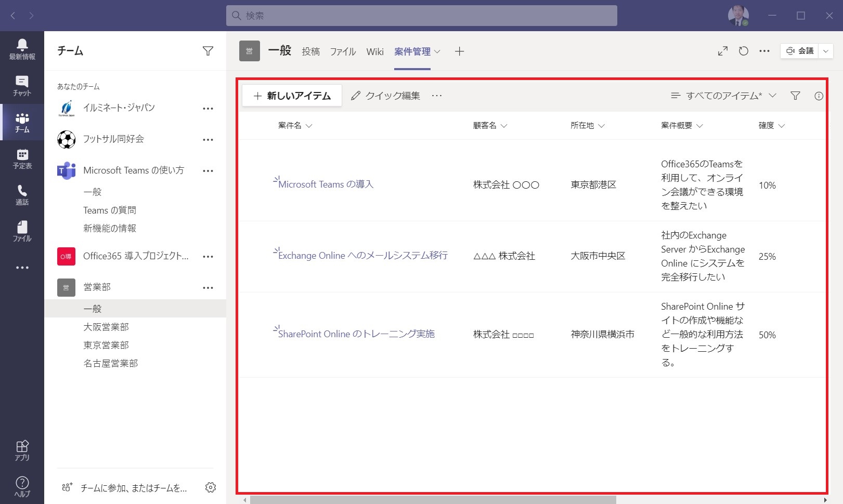Open the 案件概要 column dropdown
Viewport: 843px width, 504px height.
(x=682, y=126)
